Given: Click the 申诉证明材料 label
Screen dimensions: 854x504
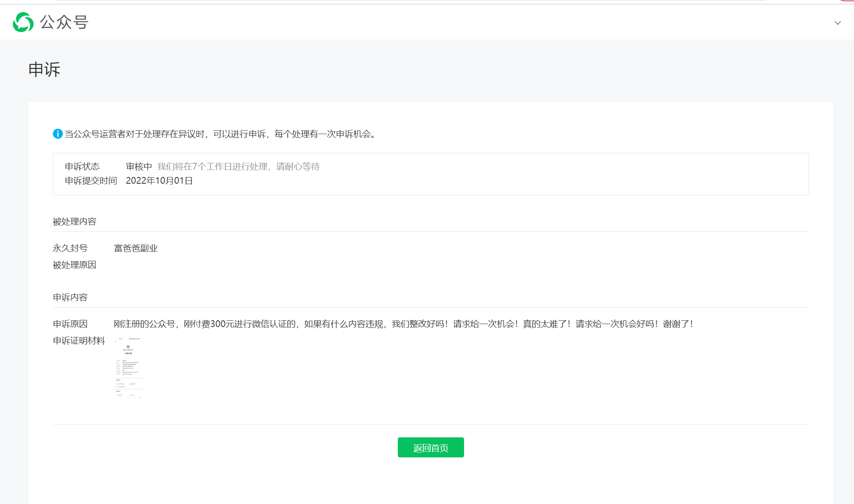Looking at the screenshot, I should click(79, 341).
